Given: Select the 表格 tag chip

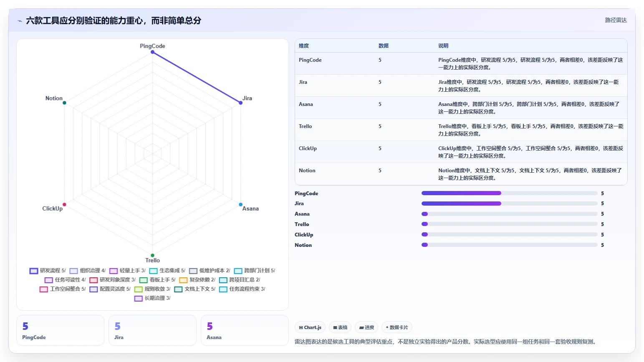Looking at the screenshot, I should click(x=340, y=327).
